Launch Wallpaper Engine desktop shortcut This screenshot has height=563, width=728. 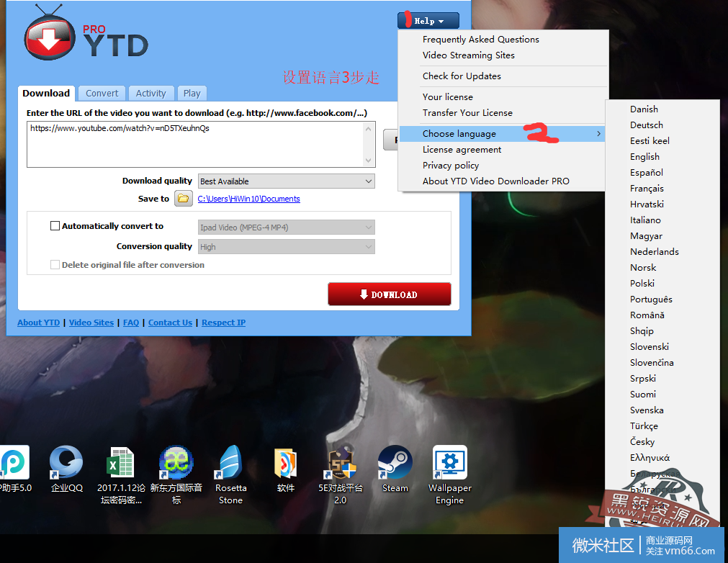pyautogui.click(x=450, y=475)
